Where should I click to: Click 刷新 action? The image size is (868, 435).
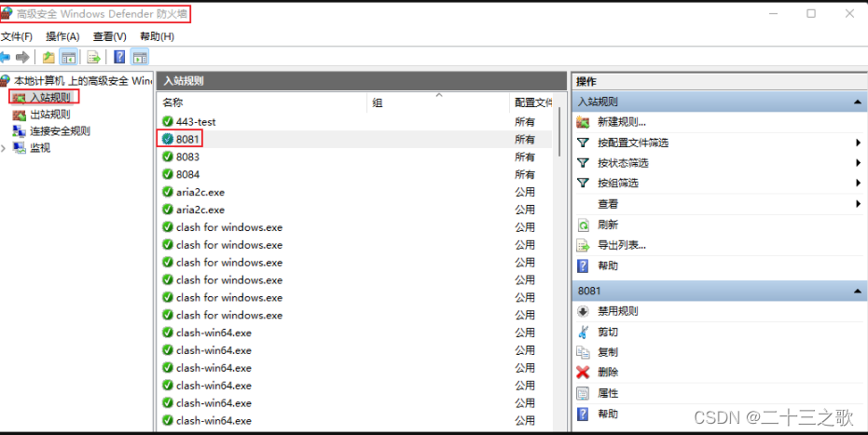(608, 224)
